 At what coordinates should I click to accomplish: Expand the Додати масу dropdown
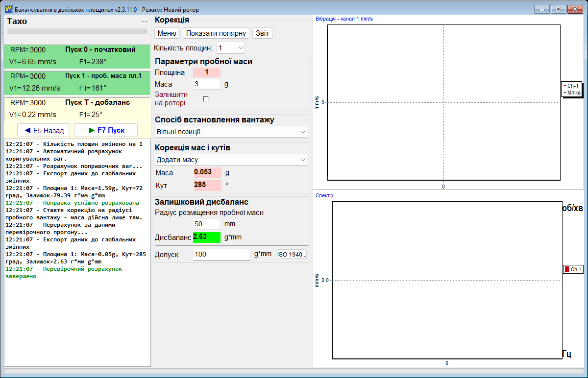point(231,160)
